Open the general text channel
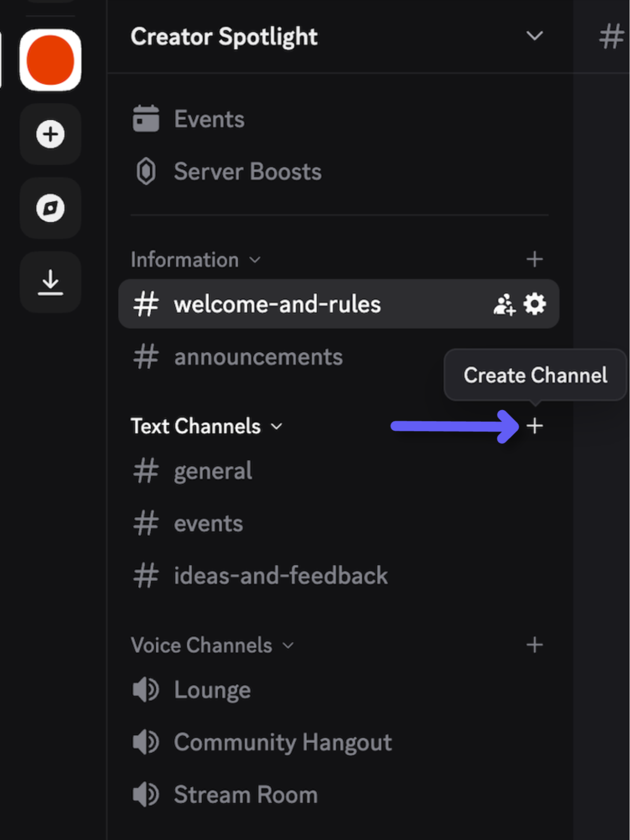The image size is (630, 840). click(213, 471)
